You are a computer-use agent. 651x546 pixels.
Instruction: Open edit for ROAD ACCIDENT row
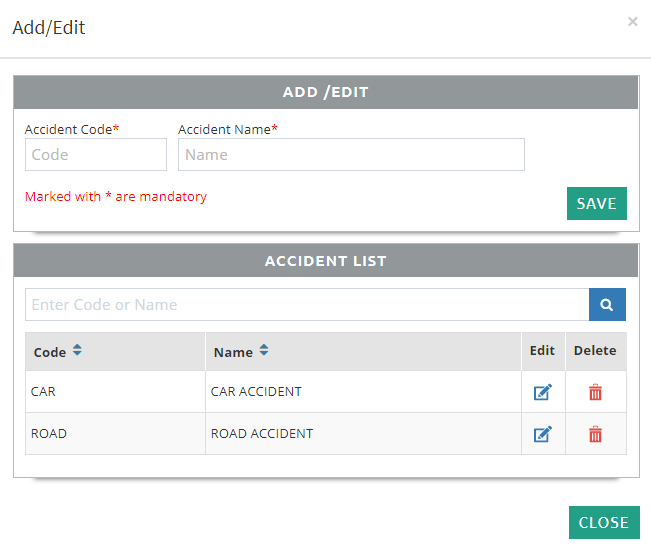point(542,434)
